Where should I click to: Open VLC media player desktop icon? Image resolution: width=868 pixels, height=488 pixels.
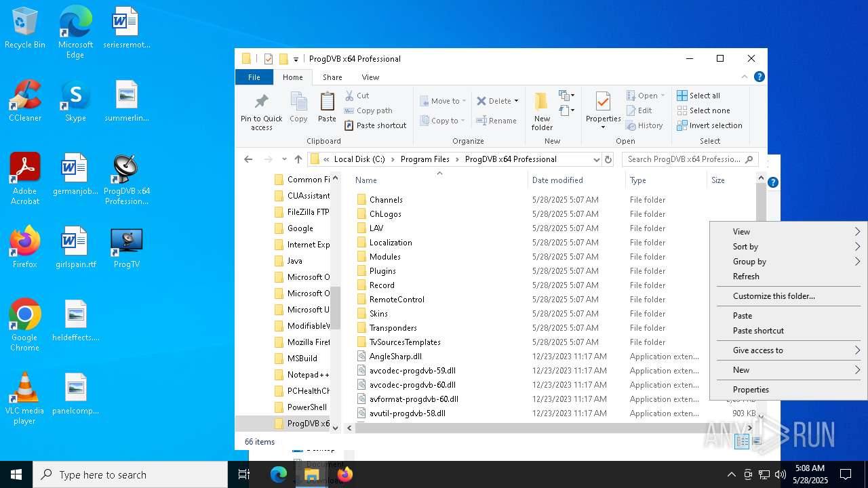(24, 398)
